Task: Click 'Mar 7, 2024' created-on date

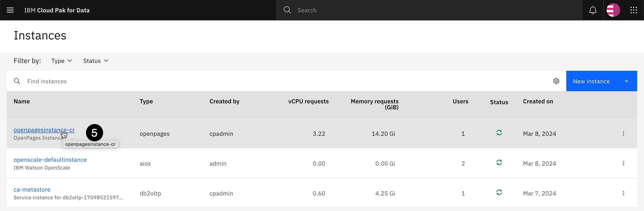Action: click(539, 193)
